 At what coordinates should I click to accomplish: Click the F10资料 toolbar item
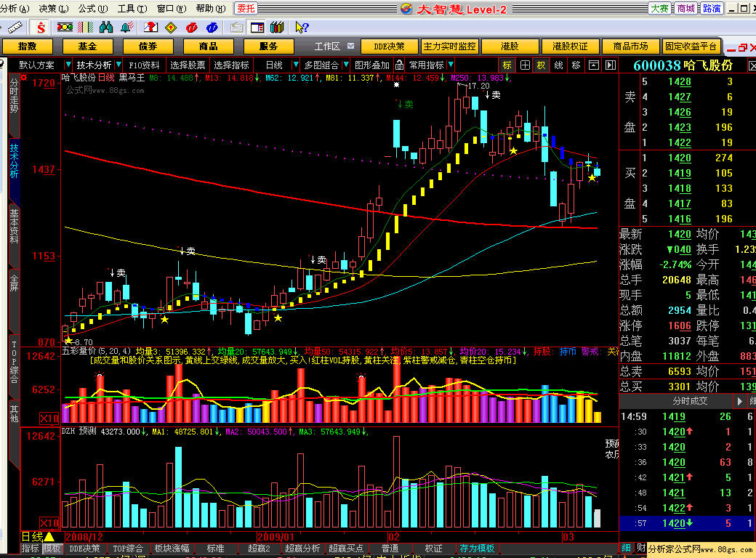pos(144,65)
